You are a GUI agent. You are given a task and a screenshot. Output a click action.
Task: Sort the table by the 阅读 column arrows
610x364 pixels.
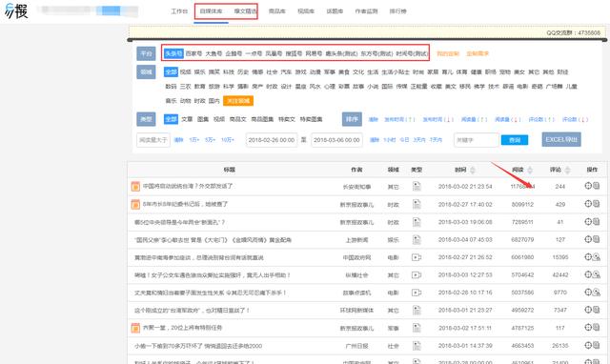coord(530,170)
